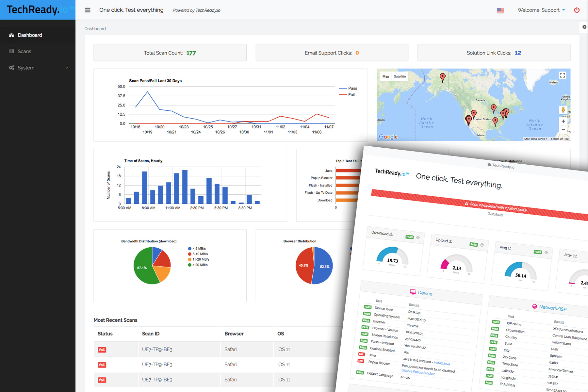Click the Dashboard breadcrumb
The height and width of the screenshot is (392, 588).
(x=95, y=29)
